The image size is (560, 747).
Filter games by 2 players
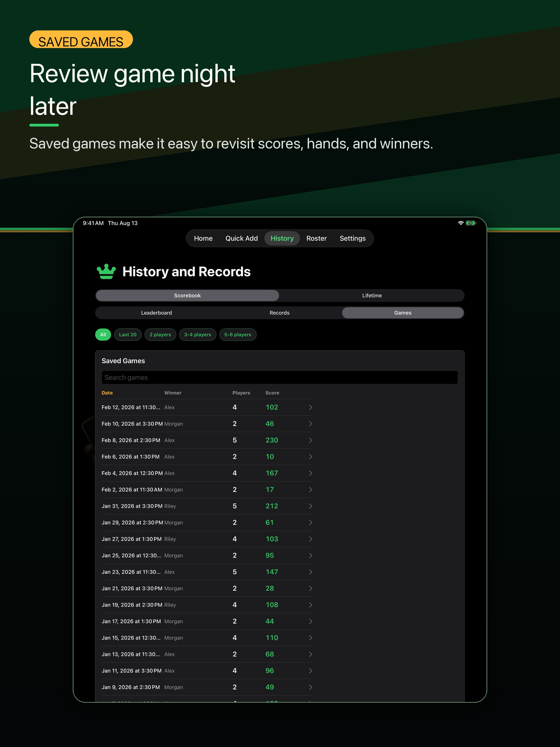160,335
